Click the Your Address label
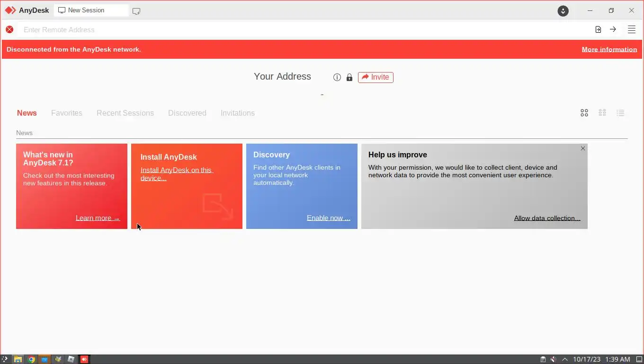 [x=282, y=76]
